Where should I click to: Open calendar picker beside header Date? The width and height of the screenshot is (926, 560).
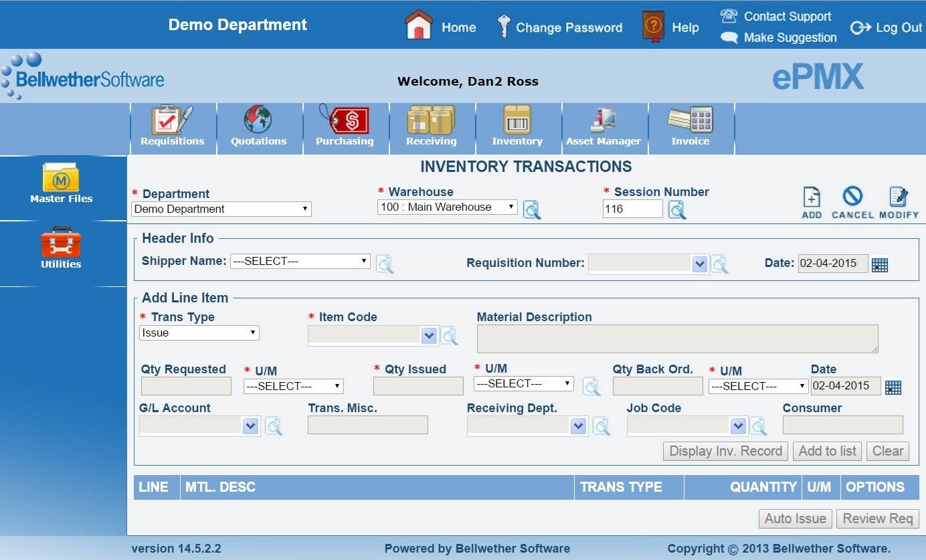pos(880,265)
